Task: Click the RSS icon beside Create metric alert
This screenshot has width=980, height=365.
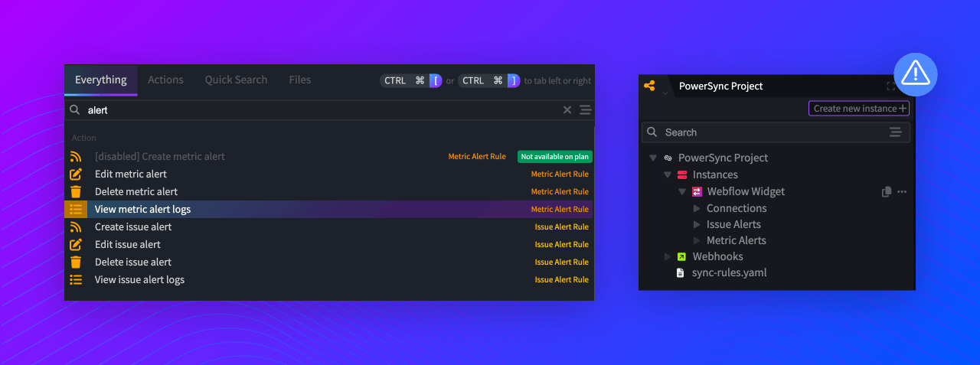Action: coord(76,156)
